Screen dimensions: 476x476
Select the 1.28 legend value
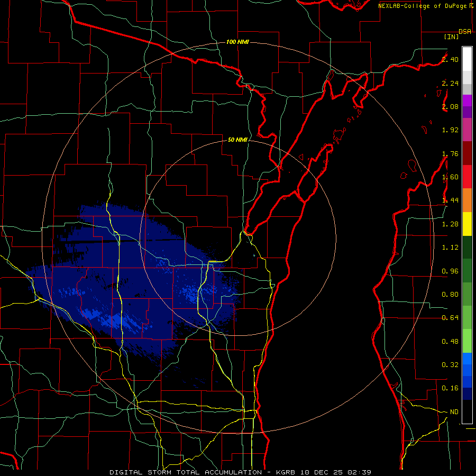tap(450, 224)
